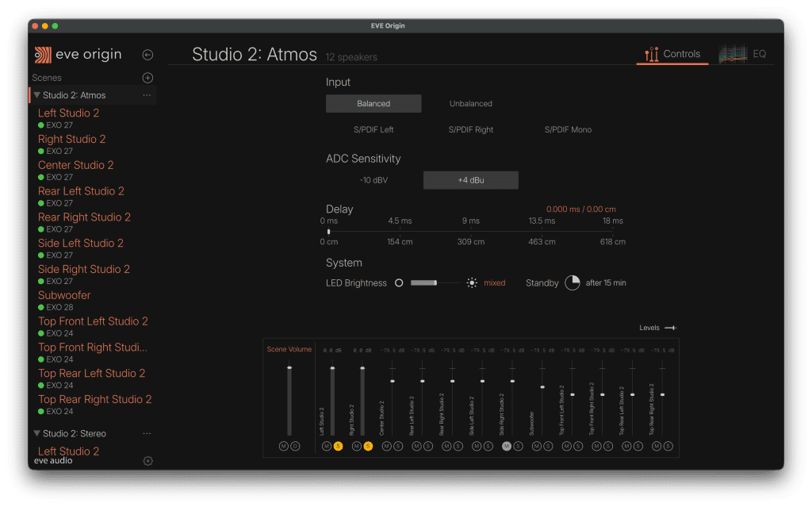
Task: Click the 'after 15 min' standby value
Action: (606, 283)
